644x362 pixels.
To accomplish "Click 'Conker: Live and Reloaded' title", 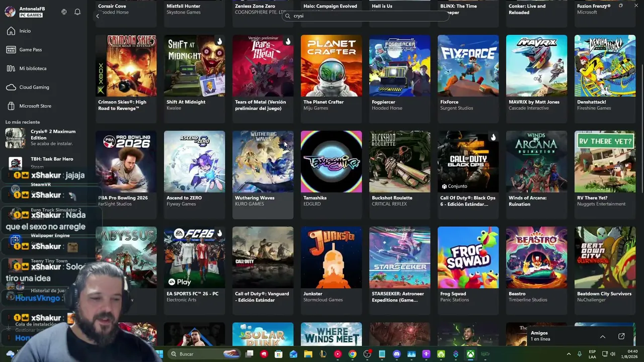I will [x=527, y=10].
